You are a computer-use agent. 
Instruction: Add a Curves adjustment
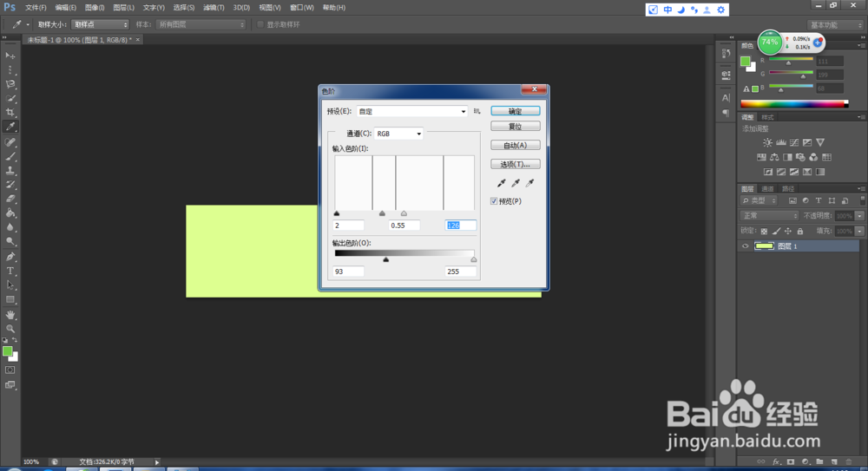794,143
